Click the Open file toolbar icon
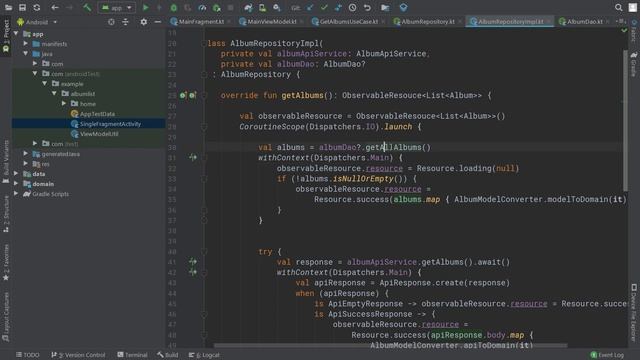The height and width of the screenshot is (360, 640). (x=8, y=7)
